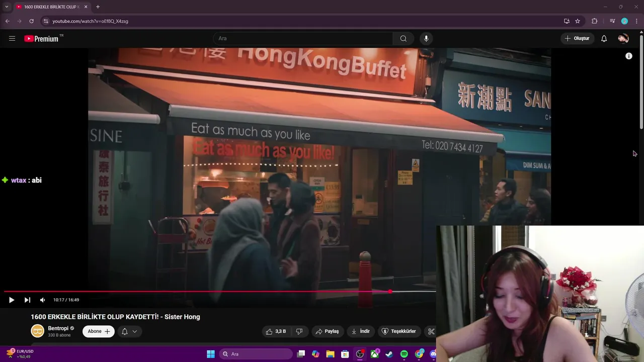Image resolution: width=644 pixels, height=362 pixels.
Task: Share the video via Paylaş
Action: coord(327,331)
